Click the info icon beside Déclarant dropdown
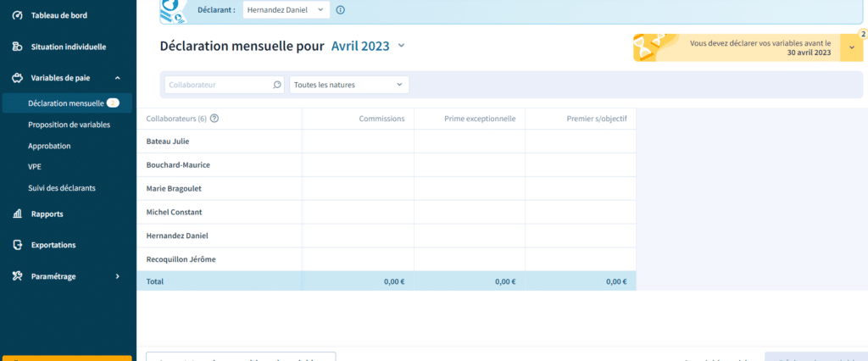 (341, 10)
